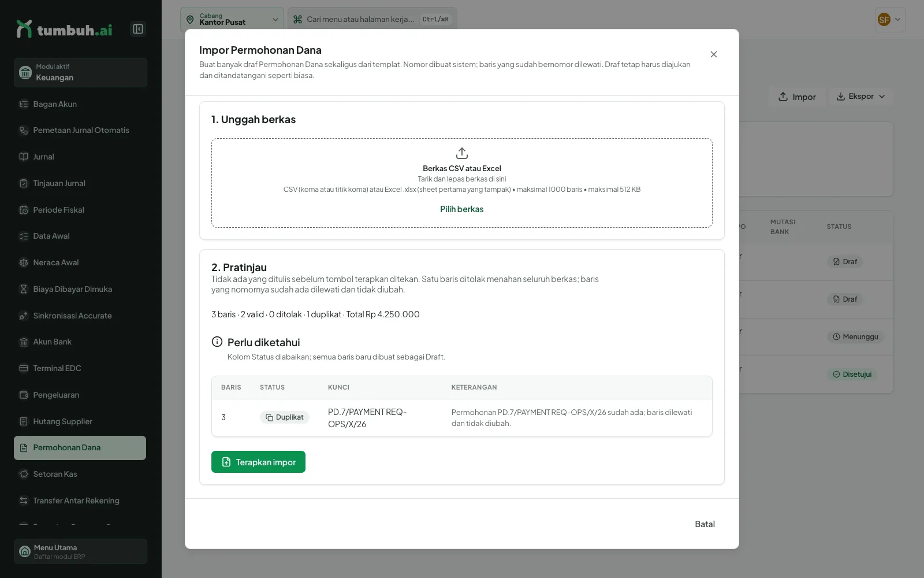Screen dimensions: 924x578
Task: Click the Akun Bank building icon
Action: point(24,342)
